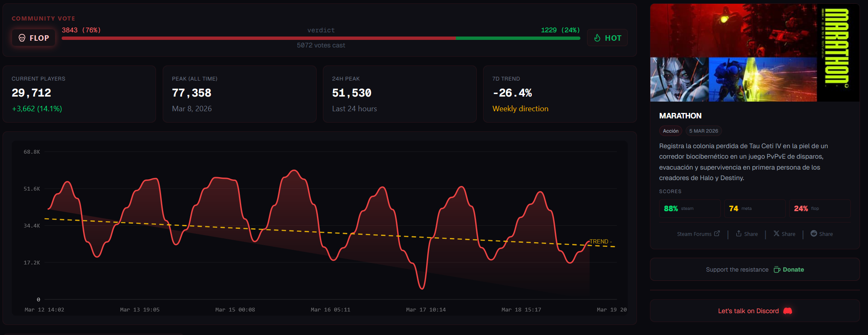Click the green hot portion of the vote bar
868x335 pixels.
(x=518, y=38)
